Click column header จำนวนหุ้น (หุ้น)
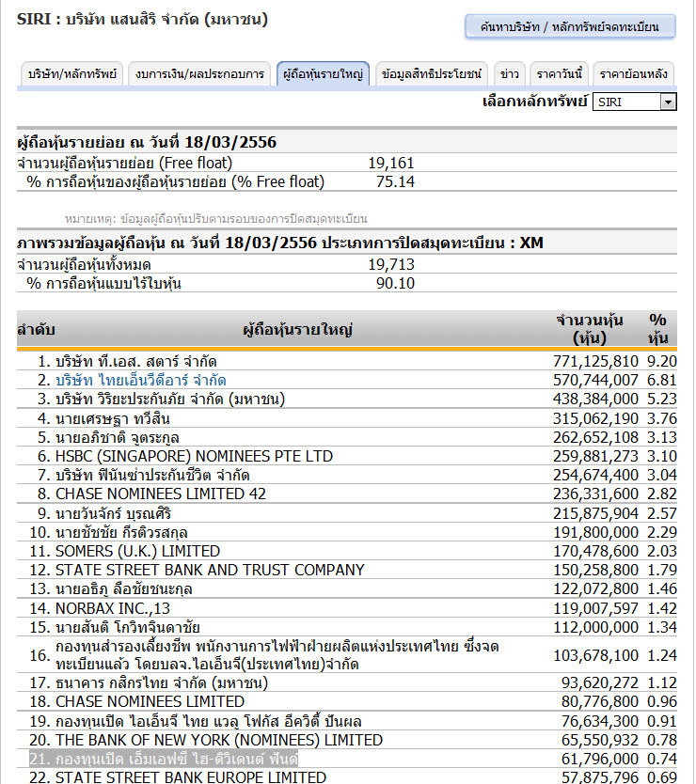Image resolution: width=696 pixels, height=784 pixels. pos(590,329)
